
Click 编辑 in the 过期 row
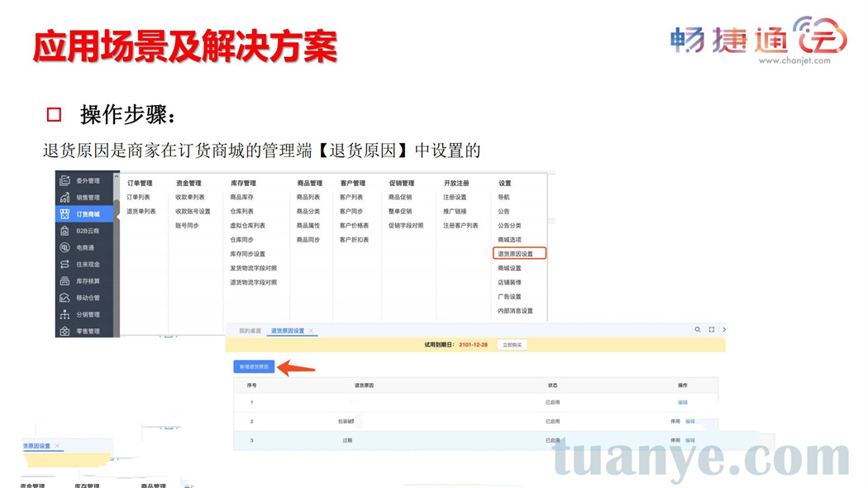pos(689,440)
